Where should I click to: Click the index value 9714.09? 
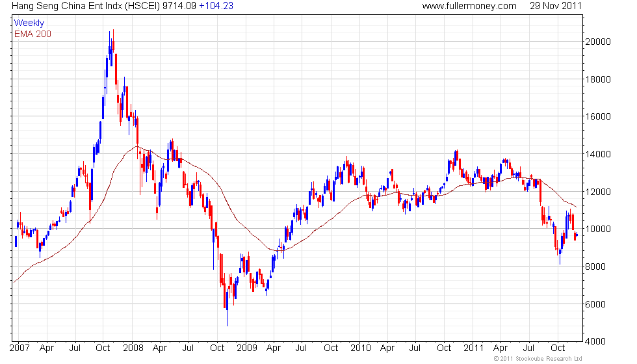click(x=179, y=6)
